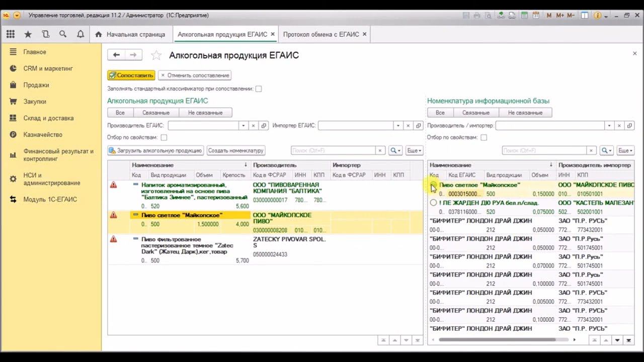Open the 1C main menu dropdown
644x362 pixels.
click(17, 15)
